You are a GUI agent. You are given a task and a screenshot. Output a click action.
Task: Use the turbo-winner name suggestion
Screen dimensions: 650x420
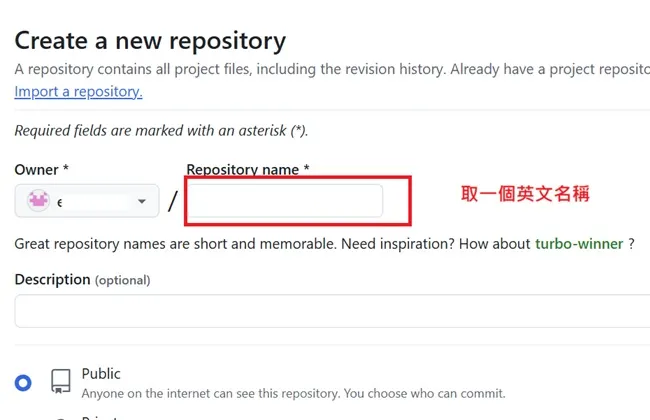pos(579,244)
